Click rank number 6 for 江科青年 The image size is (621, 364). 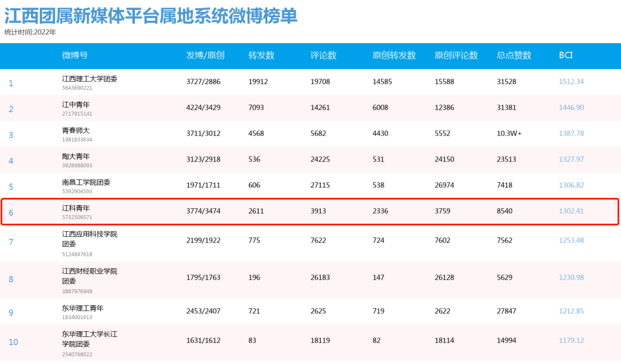(11, 213)
